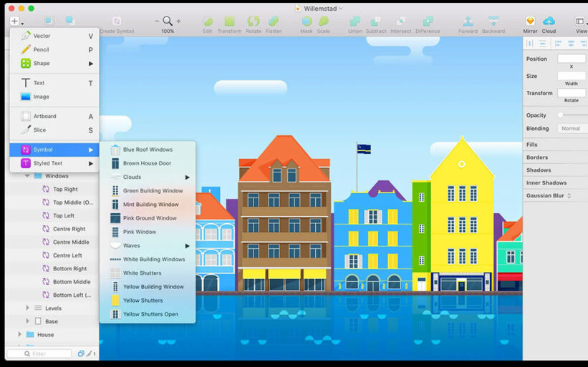Expand the Levels layer group
The height and width of the screenshot is (367, 588).
pyautogui.click(x=27, y=308)
